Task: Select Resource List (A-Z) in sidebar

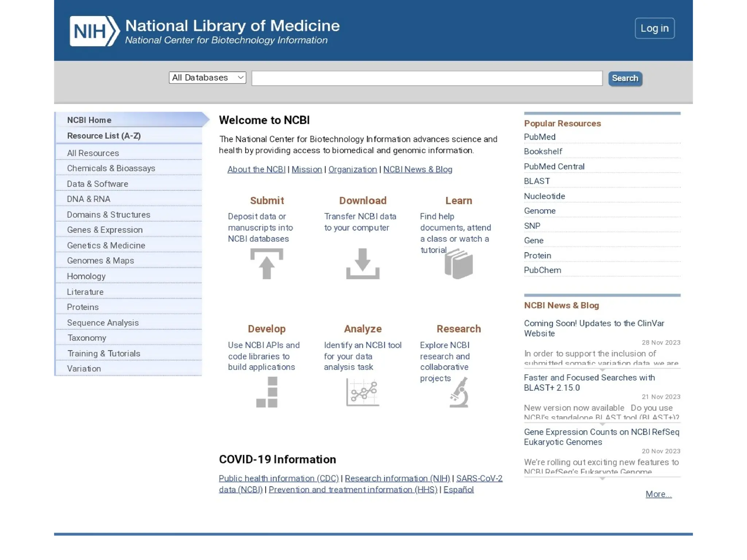Action: pos(104,136)
